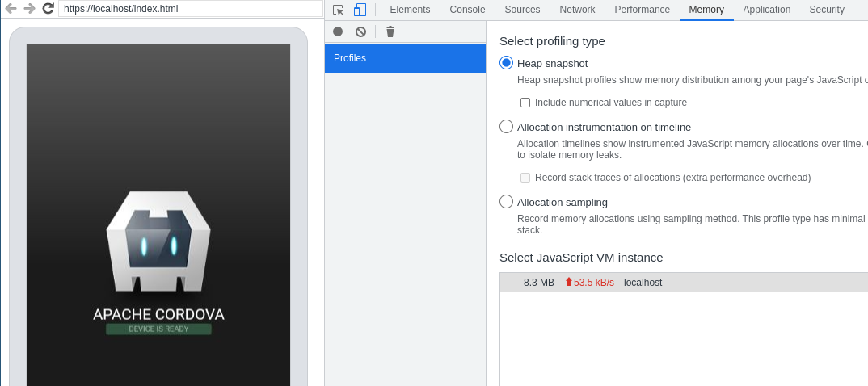868x386 pixels.
Task: Clear all profiles icon
Action: click(361, 31)
